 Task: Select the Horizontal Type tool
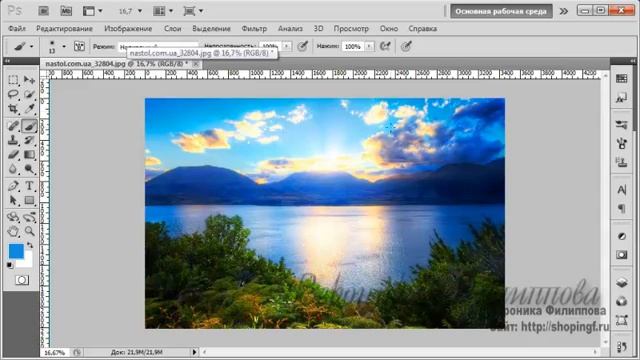click(29, 186)
